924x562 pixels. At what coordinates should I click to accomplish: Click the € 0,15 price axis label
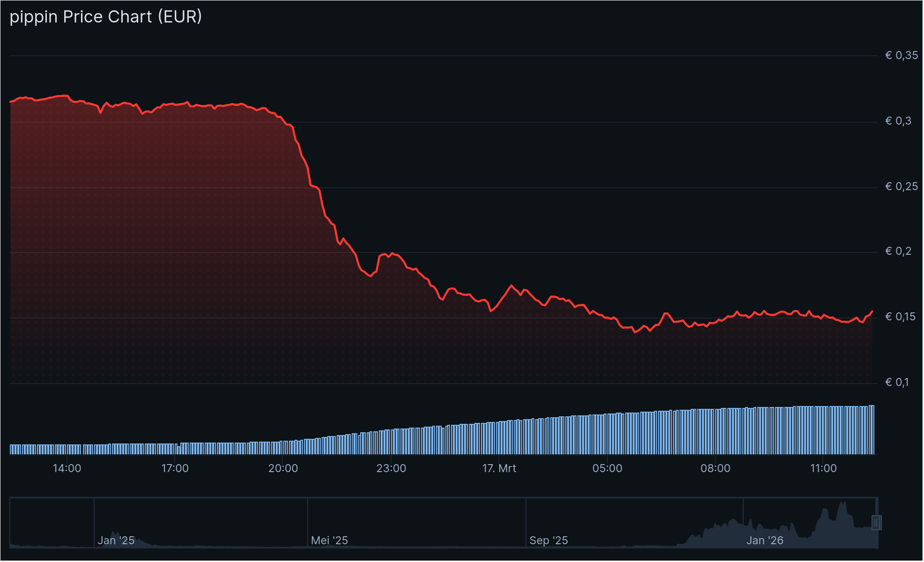[x=901, y=317]
